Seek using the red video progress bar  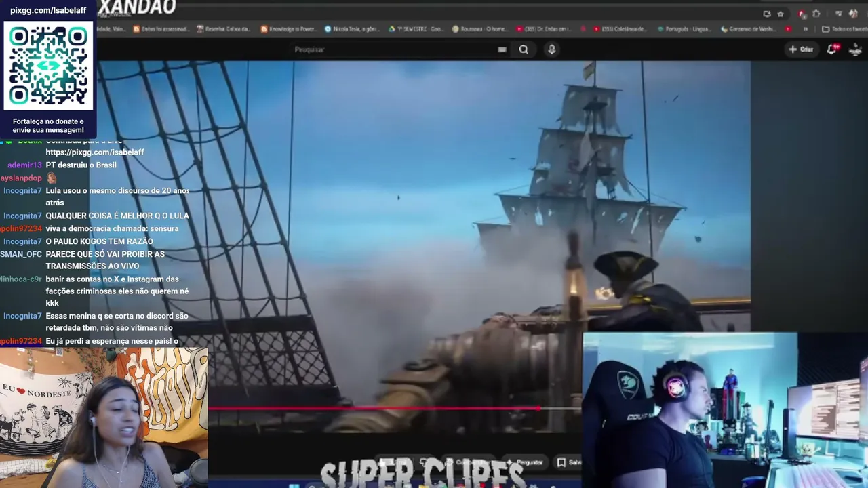point(393,408)
